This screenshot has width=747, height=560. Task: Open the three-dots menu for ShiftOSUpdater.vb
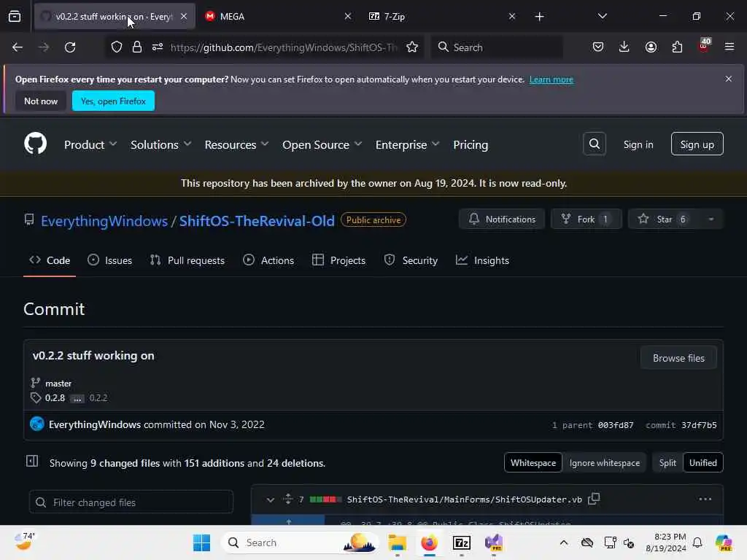[705, 499]
